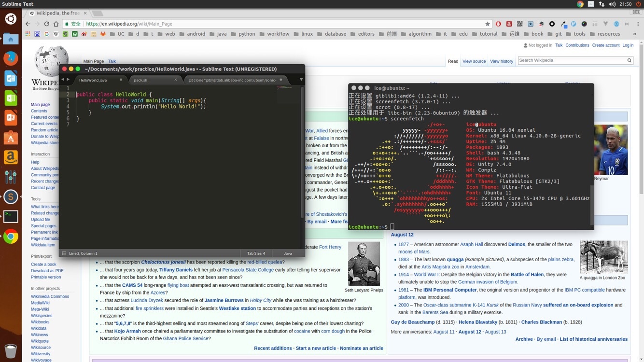This screenshot has height=362, width=644.
Task: Open the linux bookmarks folder
Action: [x=303, y=34]
